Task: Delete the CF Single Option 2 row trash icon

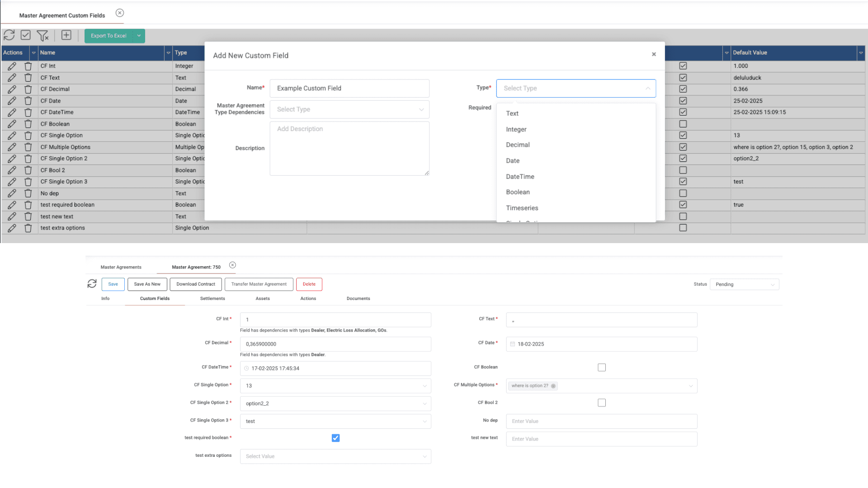Action: (x=28, y=159)
